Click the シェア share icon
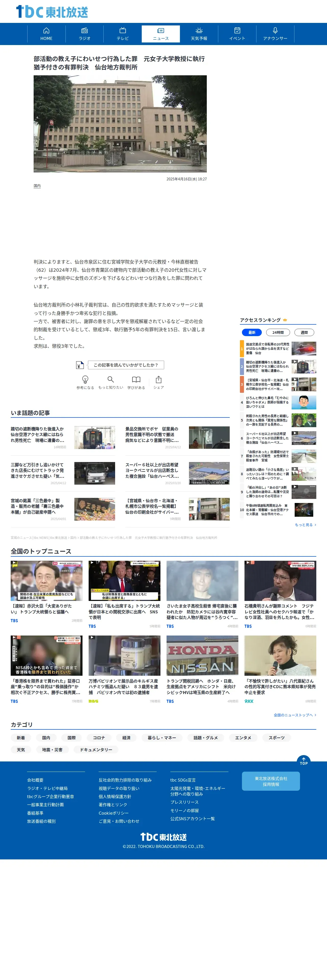Image resolution: width=327 pixels, height=980 pixels. pos(159,379)
